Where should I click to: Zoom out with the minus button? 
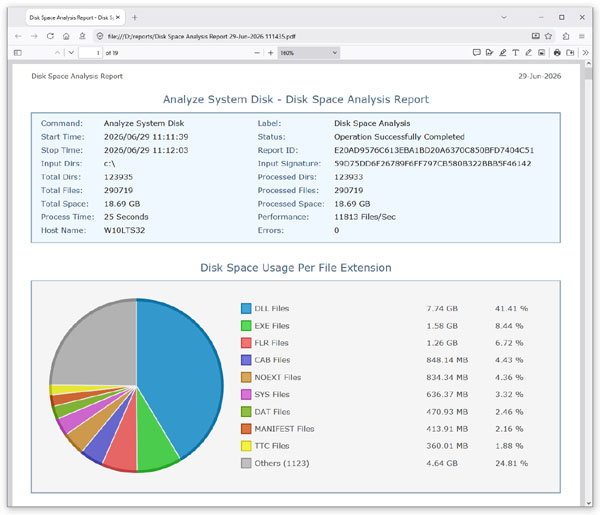(257, 53)
